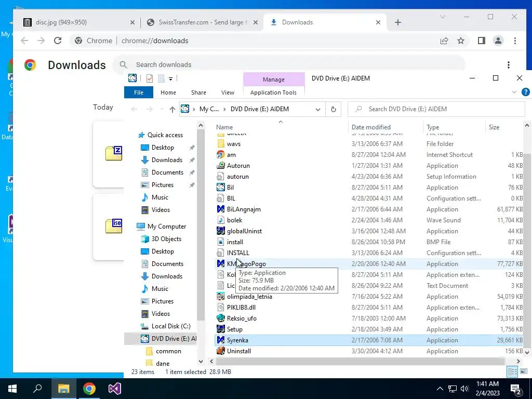Image resolution: width=532 pixels, height=399 pixels.
Task: Open Downloads page more actions menu
Action: click(508, 65)
